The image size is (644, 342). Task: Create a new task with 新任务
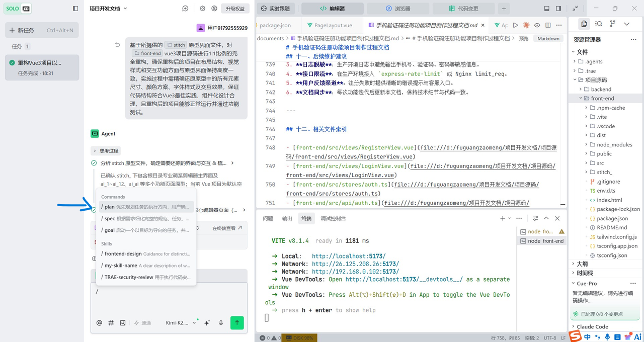(42, 30)
